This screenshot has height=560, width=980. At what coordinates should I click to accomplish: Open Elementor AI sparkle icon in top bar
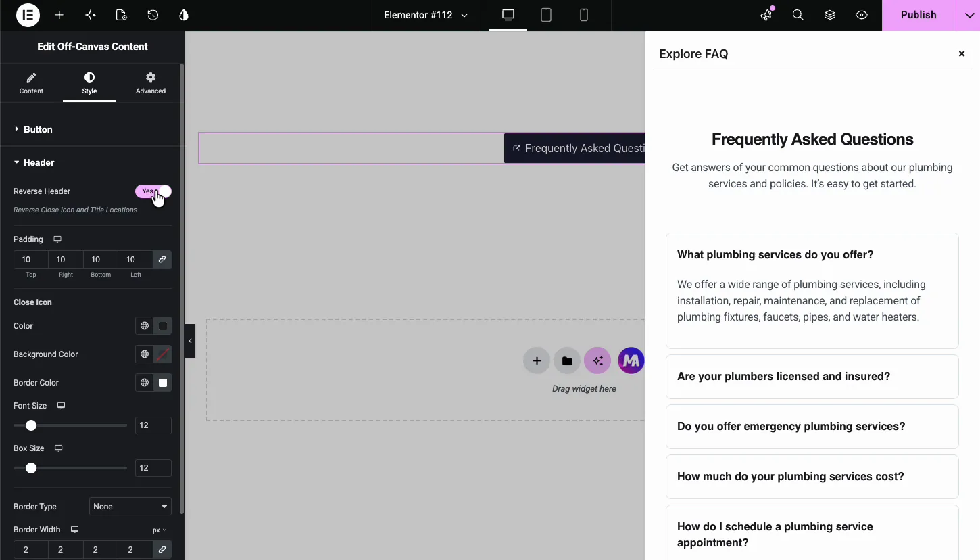[x=91, y=15]
